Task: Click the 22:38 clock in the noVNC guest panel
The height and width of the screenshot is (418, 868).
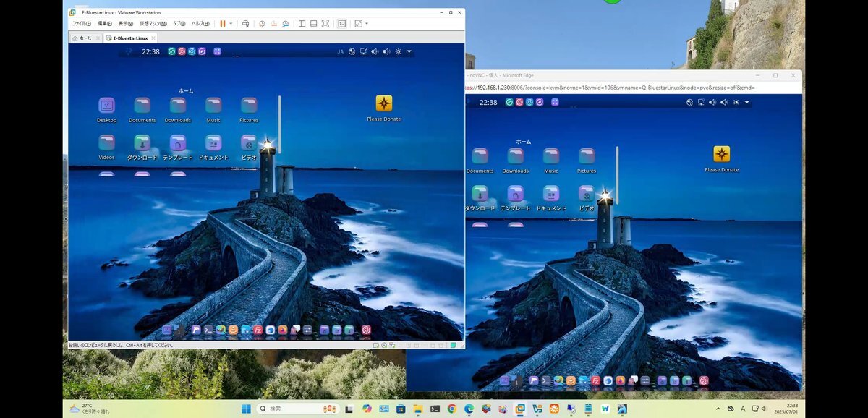Action: [489, 102]
